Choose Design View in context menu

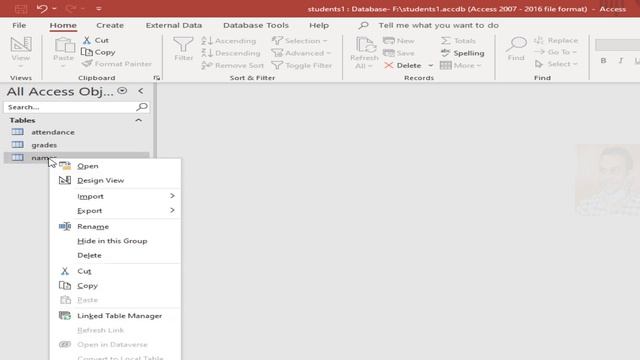point(115,180)
